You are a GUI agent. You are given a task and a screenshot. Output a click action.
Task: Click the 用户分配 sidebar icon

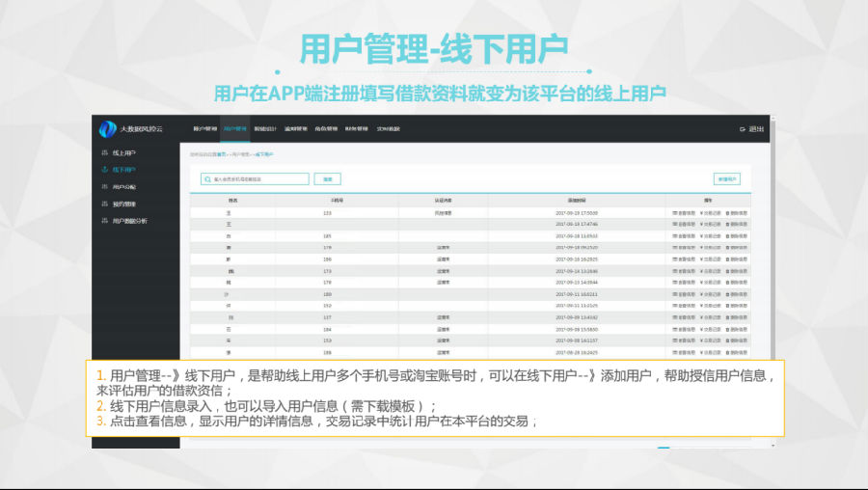pyautogui.click(x=104, y=187)
